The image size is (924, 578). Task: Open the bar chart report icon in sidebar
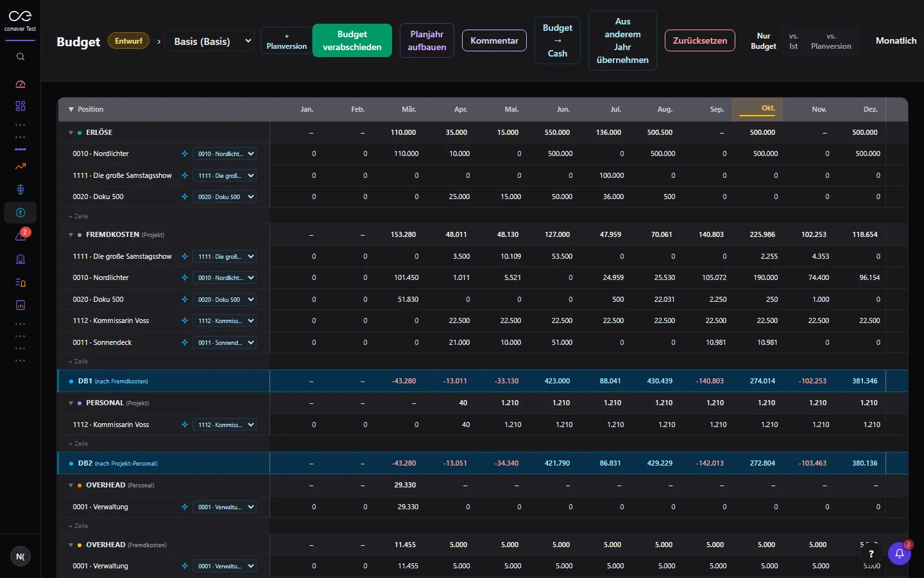(21, 306)
